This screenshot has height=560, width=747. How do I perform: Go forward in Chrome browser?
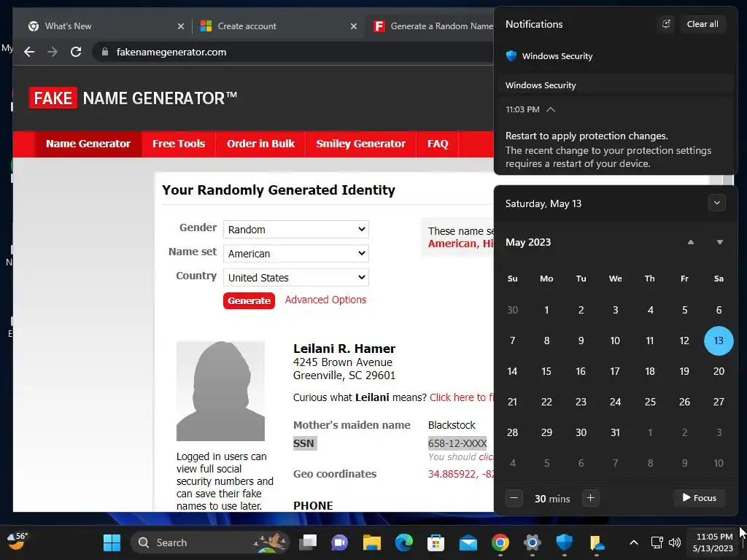pos(53,52)
